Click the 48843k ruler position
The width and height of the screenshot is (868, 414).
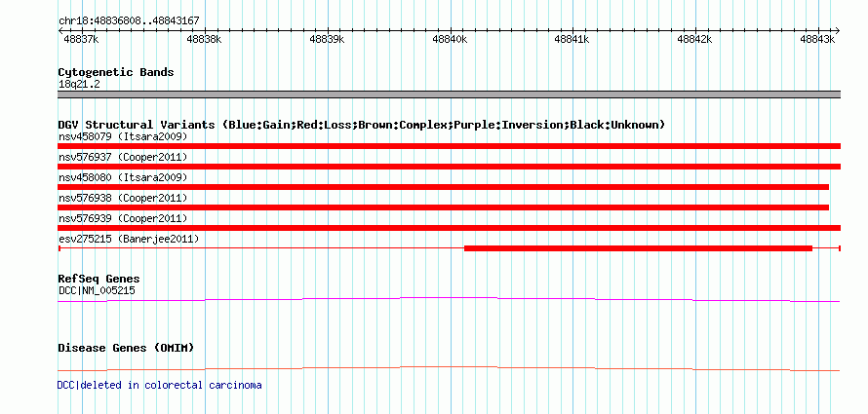click(817, 39)
